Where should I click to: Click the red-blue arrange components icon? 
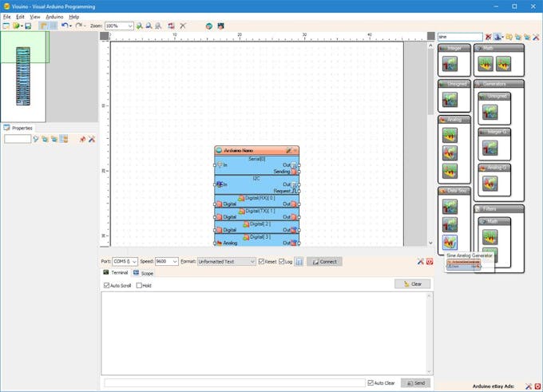(x=171, y=26)
